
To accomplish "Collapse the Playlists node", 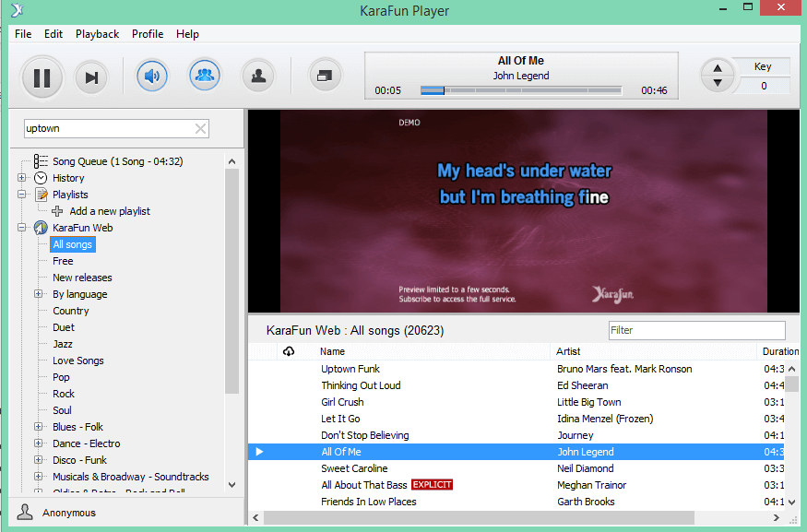I will point(21,195).
